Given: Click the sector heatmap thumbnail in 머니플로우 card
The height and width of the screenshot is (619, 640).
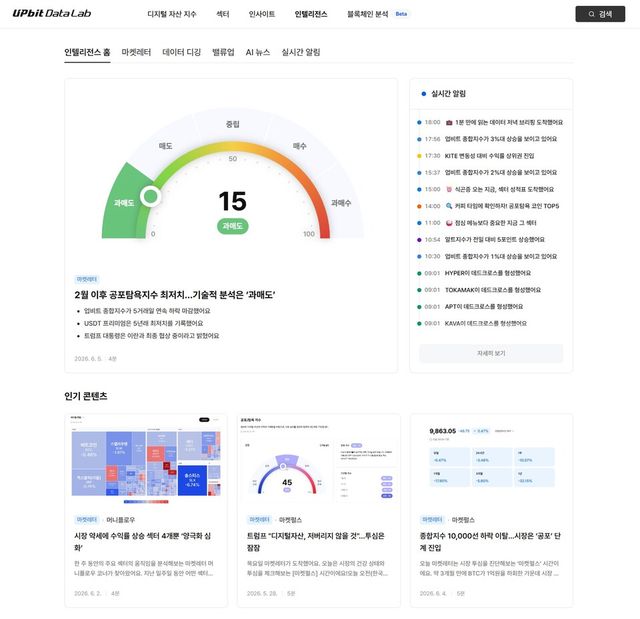Looking at the screenshot, I should pos(146,460).
